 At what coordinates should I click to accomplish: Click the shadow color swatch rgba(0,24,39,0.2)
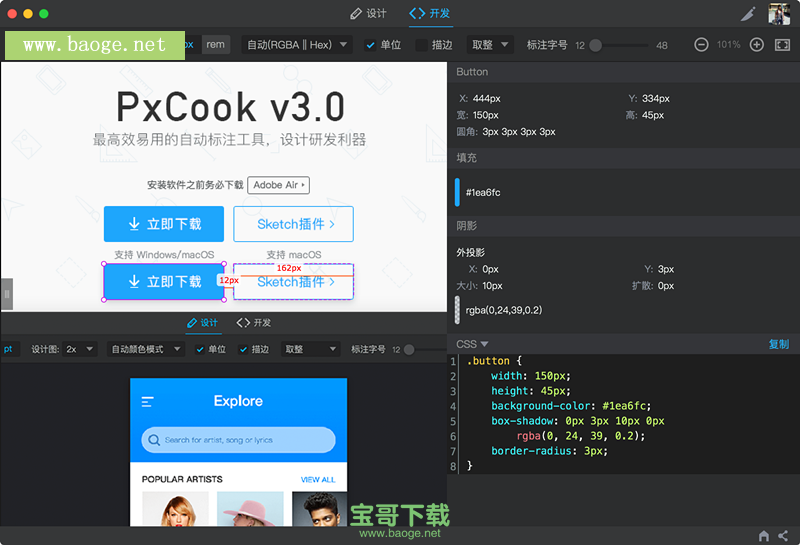coord(457,310)
